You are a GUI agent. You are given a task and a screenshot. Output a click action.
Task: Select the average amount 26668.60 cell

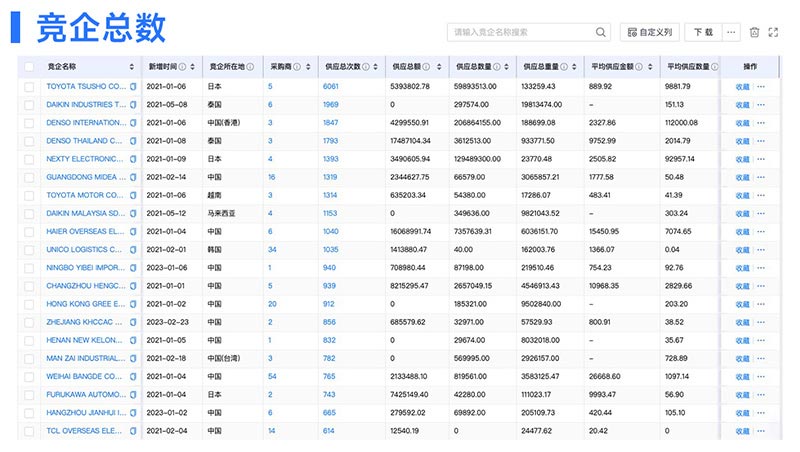point(605,376)
